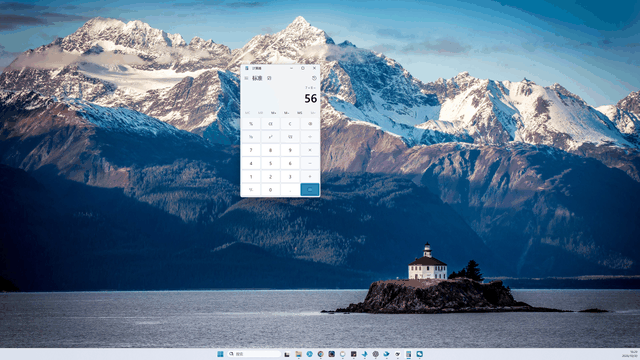Click the plus operator key
Viewport: 640px width, 360px height.
[x=310, y=176]
